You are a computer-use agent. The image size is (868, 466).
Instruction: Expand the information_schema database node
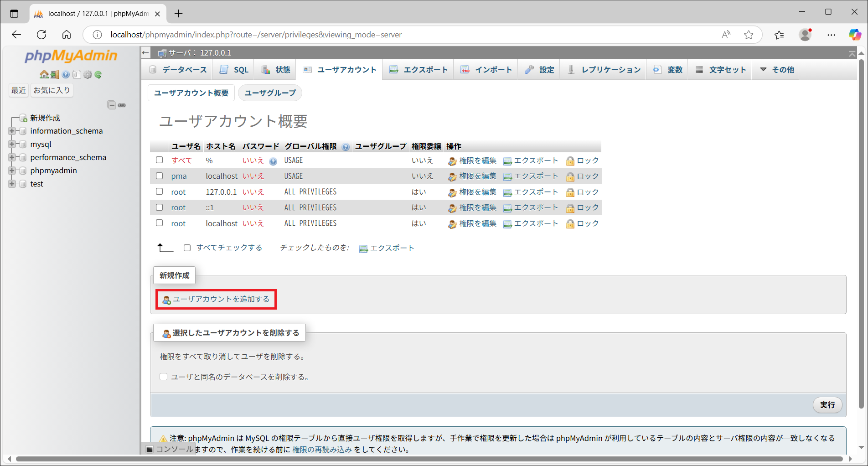(12, 131)
